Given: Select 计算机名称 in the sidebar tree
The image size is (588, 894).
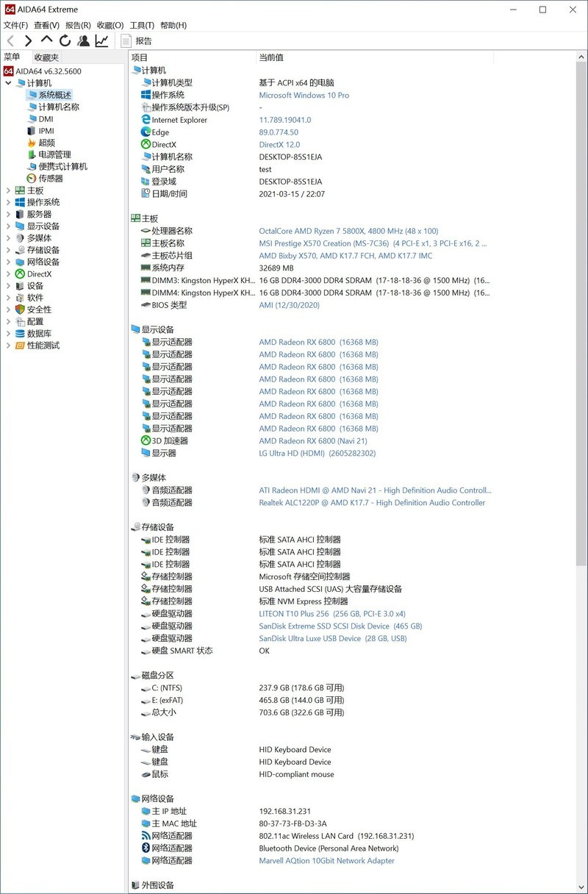Looking at the screenshot, I should tap(56, 107).
